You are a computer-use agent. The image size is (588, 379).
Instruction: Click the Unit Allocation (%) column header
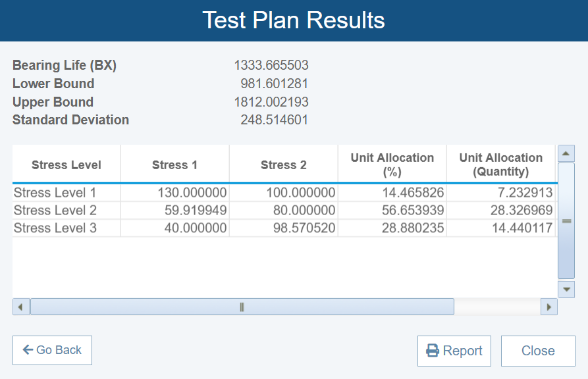click(x=392, y=164)
